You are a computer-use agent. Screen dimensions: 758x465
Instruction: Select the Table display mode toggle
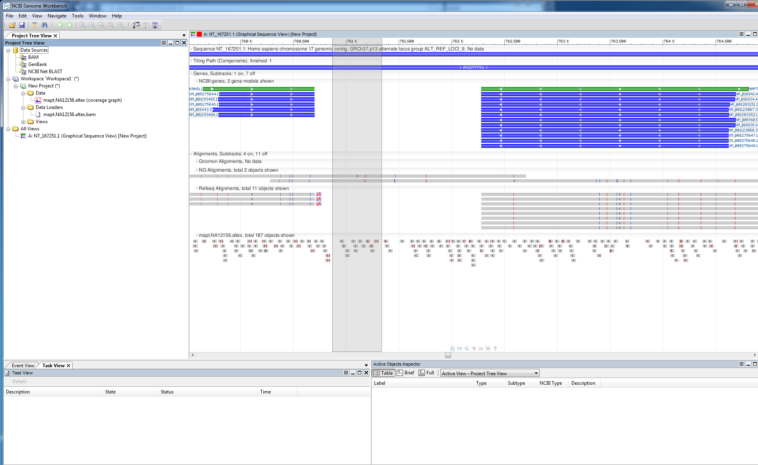(x=385, y=373)
